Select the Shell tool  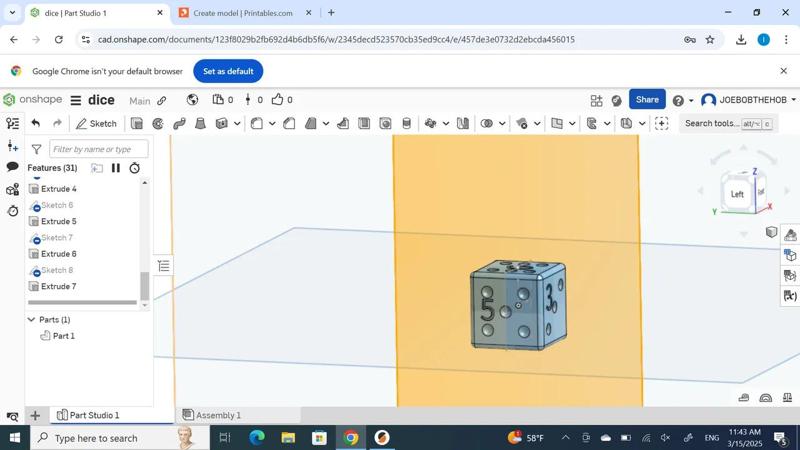click(364, 123)
